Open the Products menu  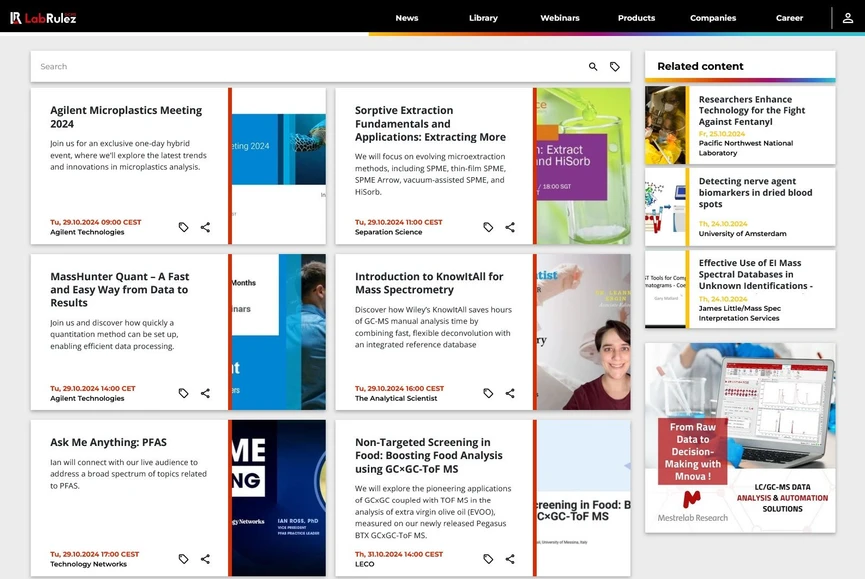click(x=636, y=18)
